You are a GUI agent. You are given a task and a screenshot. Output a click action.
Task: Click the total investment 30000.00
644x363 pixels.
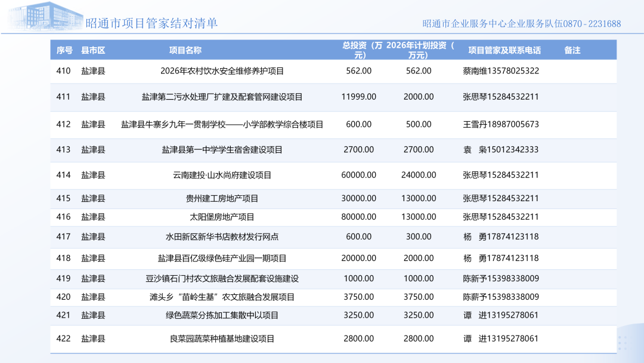[358, 199]
